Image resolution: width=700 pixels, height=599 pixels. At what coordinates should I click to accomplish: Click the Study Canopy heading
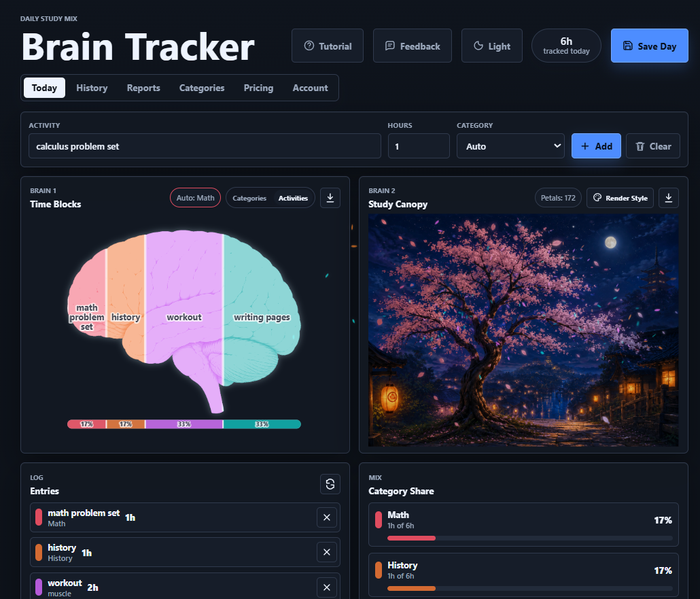[398, 204]
